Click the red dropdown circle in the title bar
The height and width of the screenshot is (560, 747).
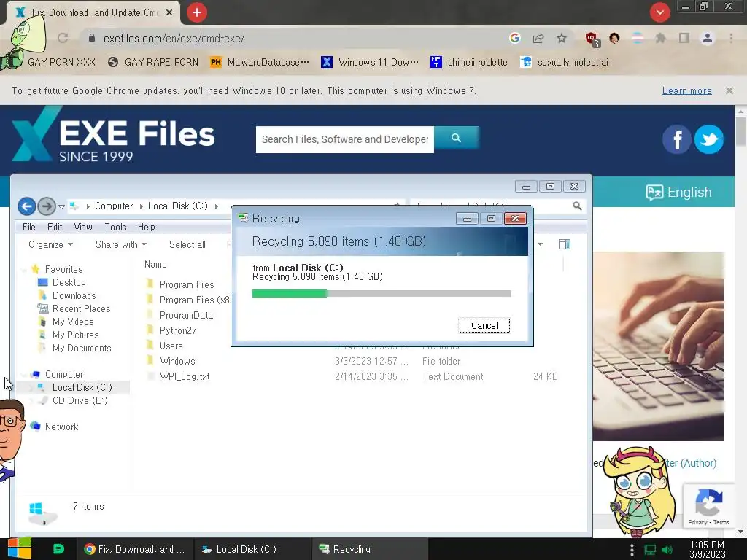pos(659,12)
